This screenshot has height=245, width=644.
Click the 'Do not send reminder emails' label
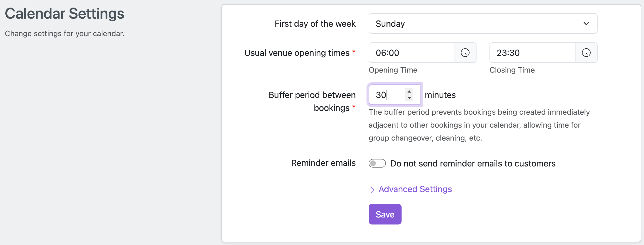(473, 164)
